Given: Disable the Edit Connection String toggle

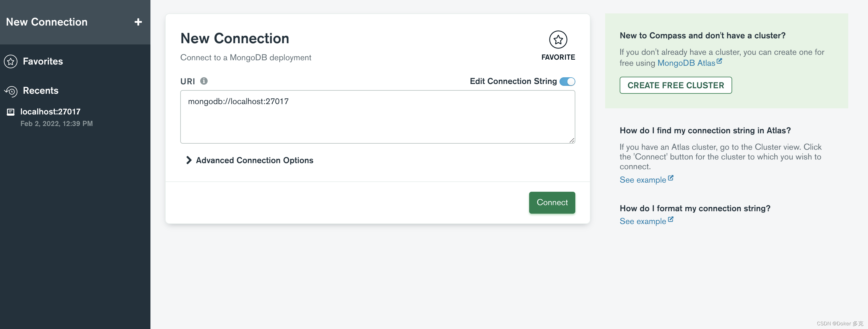Looking at the screenshot, I should (x=567, y=81).
